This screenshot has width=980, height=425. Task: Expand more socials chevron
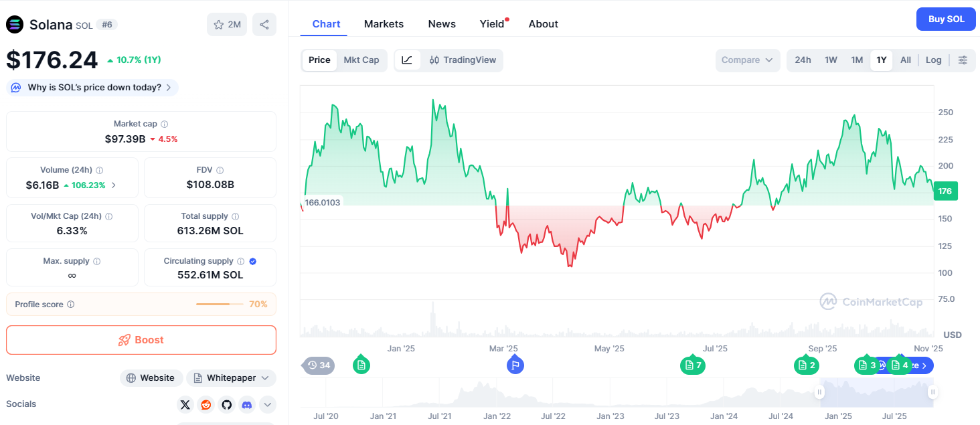pyautogui.click(x=267, y=404)
